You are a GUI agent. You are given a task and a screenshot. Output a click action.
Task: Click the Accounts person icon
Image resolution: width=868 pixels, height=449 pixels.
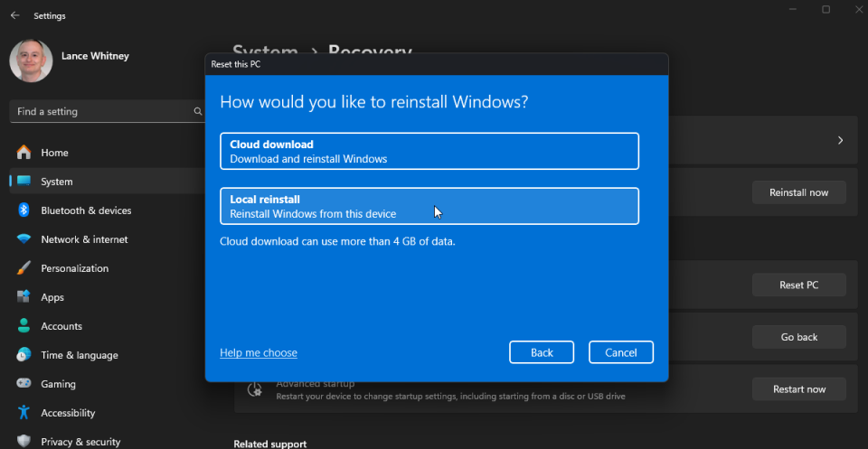[x=24, y=326]
